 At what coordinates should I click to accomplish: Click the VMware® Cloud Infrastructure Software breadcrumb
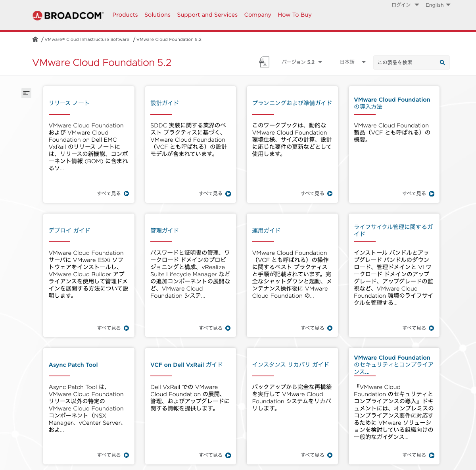(x=86, y=39)
